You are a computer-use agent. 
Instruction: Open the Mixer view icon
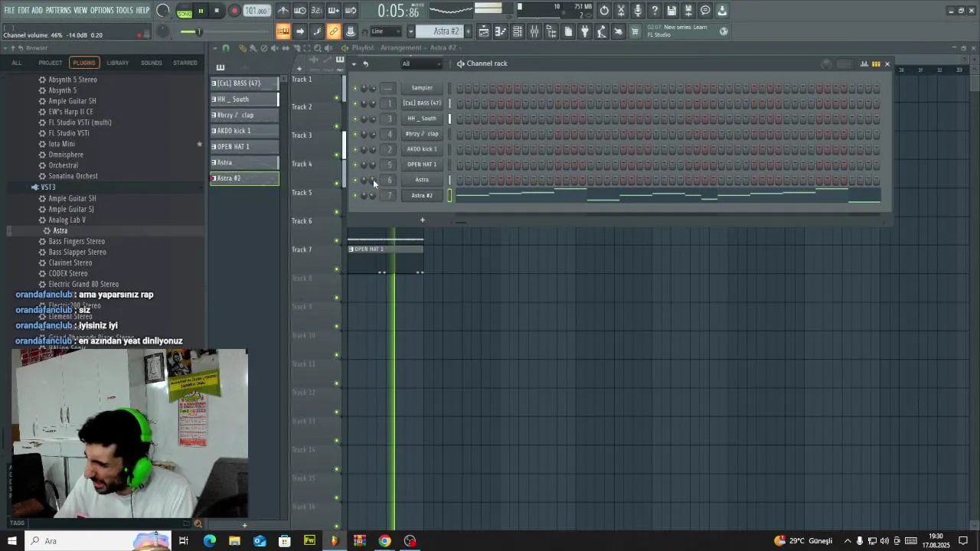[x=534, y=31]
